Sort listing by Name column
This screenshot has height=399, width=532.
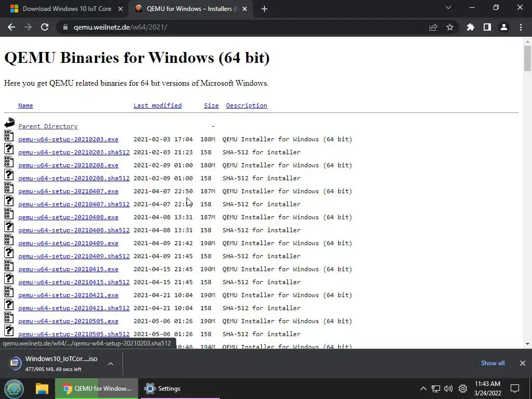pyautogui.click(x=25, y=105)
